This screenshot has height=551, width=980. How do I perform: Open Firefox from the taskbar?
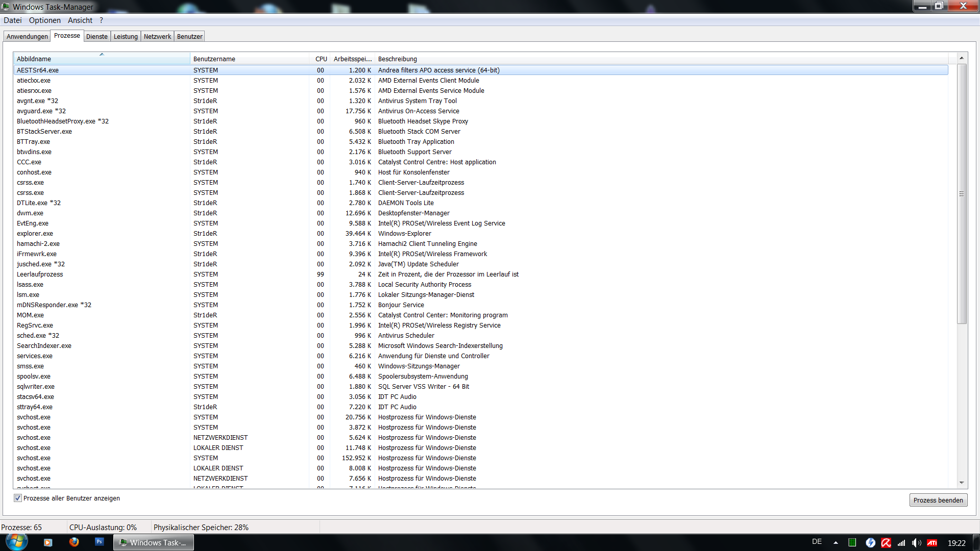pos(74,542)
